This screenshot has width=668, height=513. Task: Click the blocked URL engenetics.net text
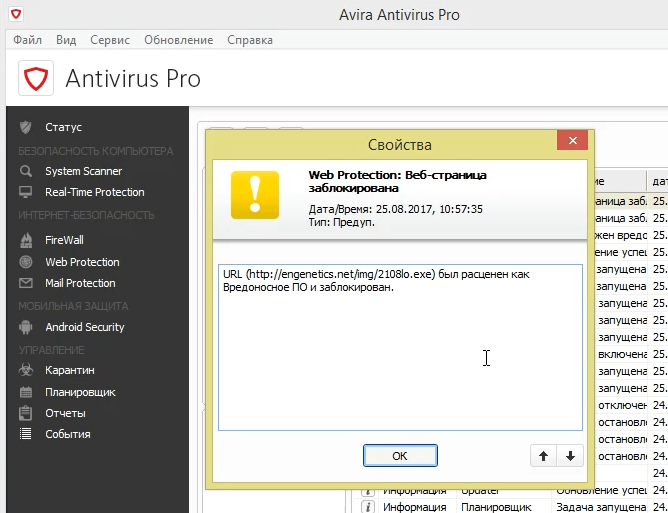(341, 274)
